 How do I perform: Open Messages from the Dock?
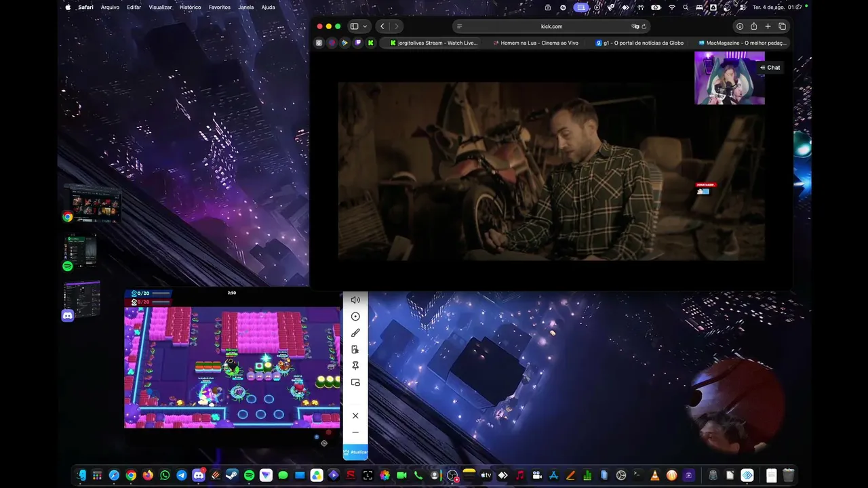tap(283, 475)
